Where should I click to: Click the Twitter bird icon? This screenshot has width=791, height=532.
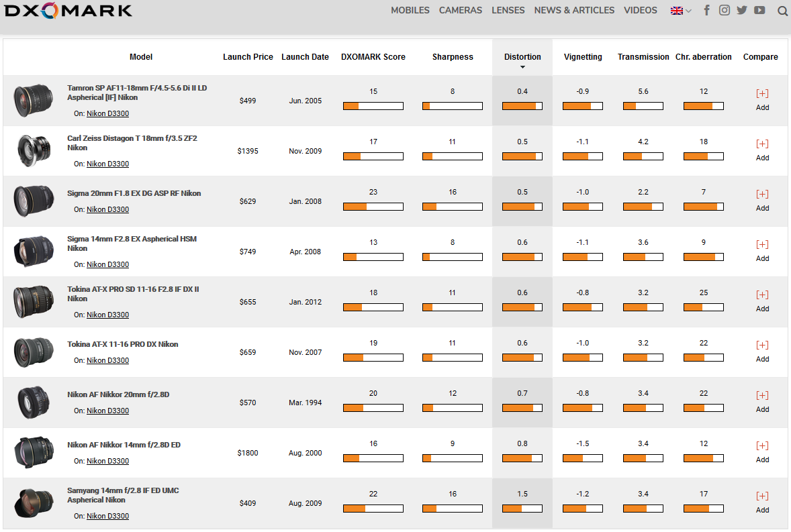741,10
